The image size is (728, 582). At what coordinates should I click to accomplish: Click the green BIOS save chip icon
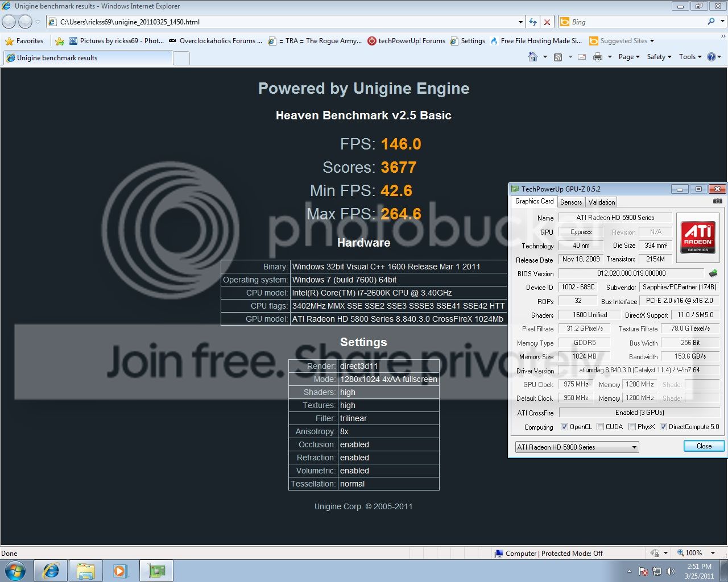point(713,273)
